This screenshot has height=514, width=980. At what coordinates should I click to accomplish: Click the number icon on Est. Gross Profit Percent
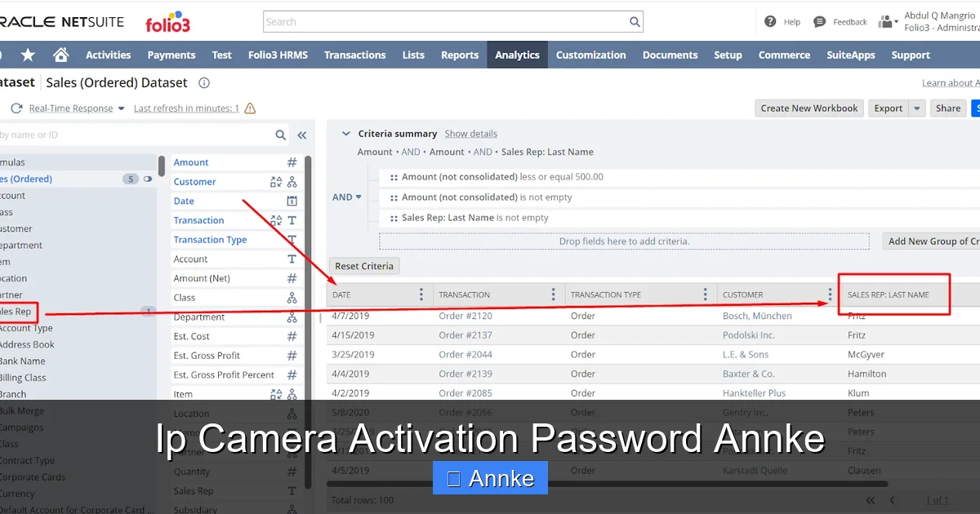coord(292,374)
